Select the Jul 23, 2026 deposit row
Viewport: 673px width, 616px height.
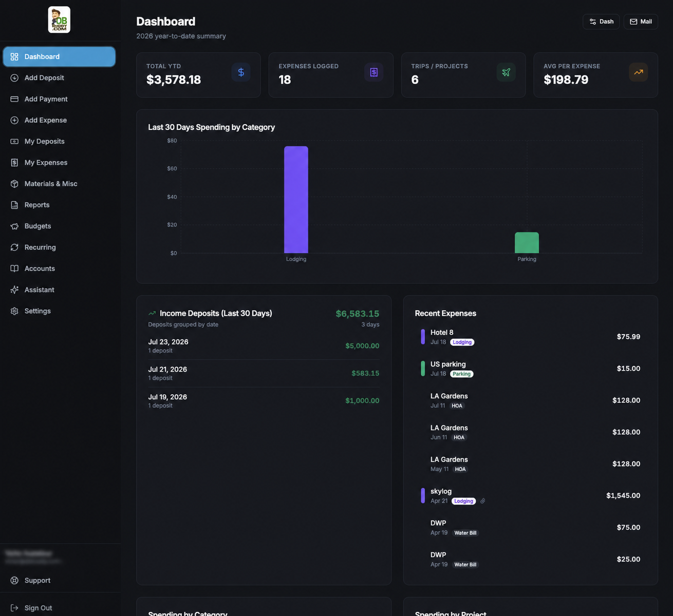[264, 345]
